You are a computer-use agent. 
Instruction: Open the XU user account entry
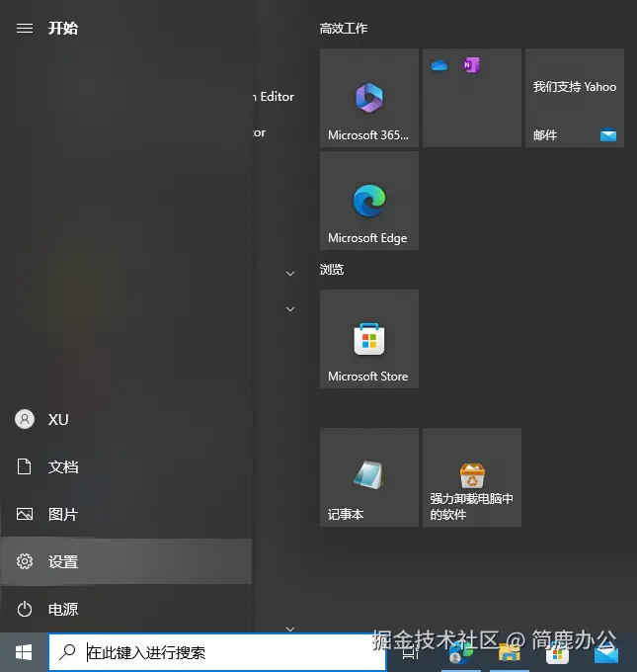tap(126, 419)
